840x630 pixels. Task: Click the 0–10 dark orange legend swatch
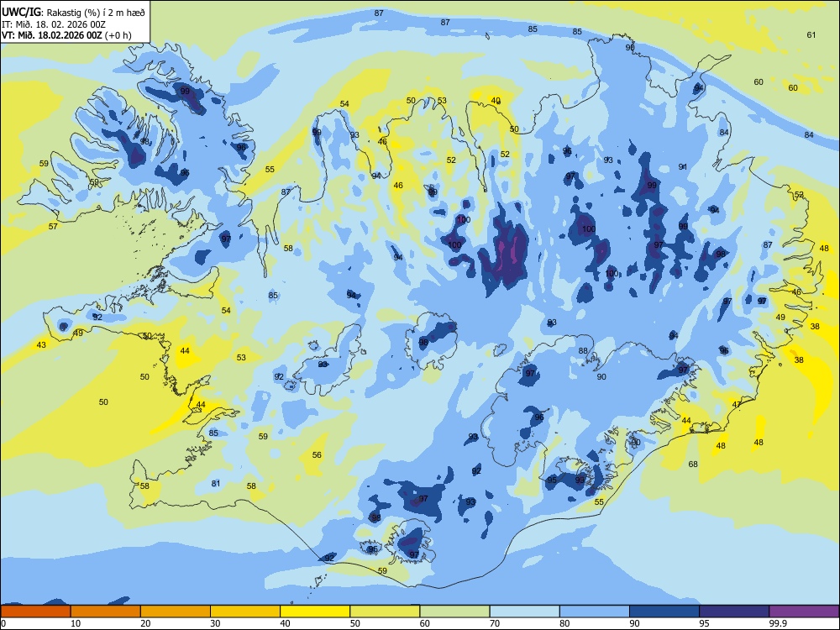[35, 612]
